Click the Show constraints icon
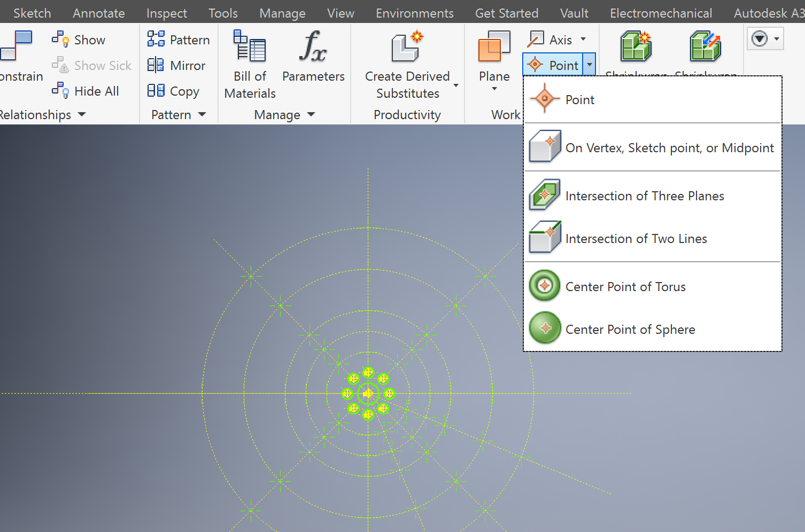This screenshot has width=805, height=532. (60, 40)
